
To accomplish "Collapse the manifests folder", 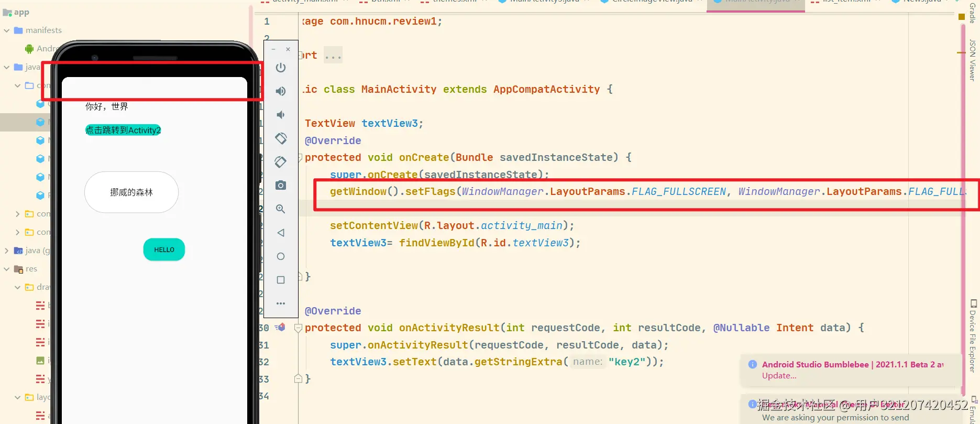I will 7,30.
